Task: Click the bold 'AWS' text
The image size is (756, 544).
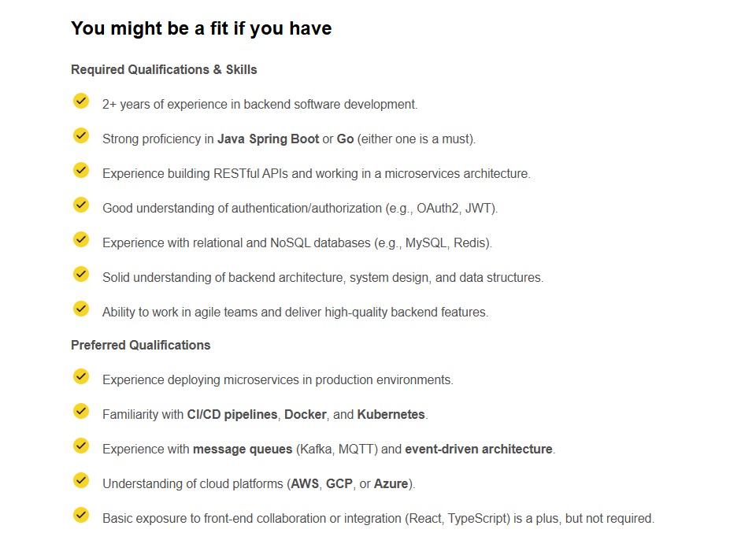Action: (x=305, y=483)
